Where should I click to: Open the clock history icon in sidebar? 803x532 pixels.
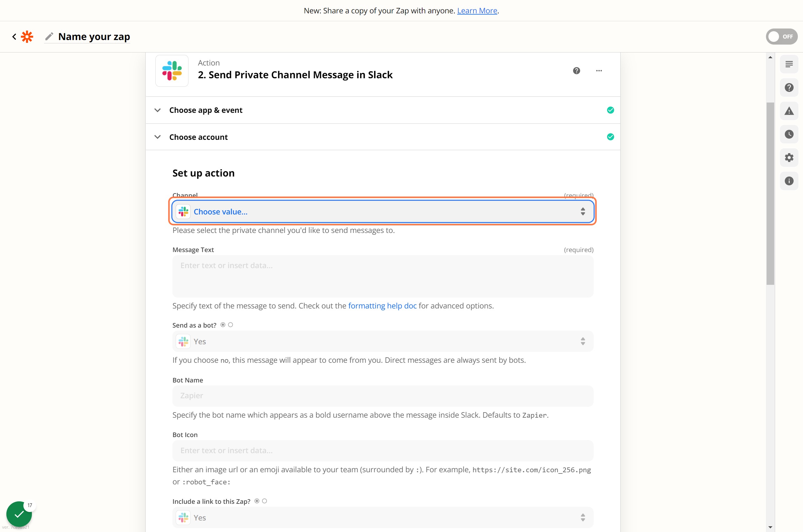click(x=789, y=134)
